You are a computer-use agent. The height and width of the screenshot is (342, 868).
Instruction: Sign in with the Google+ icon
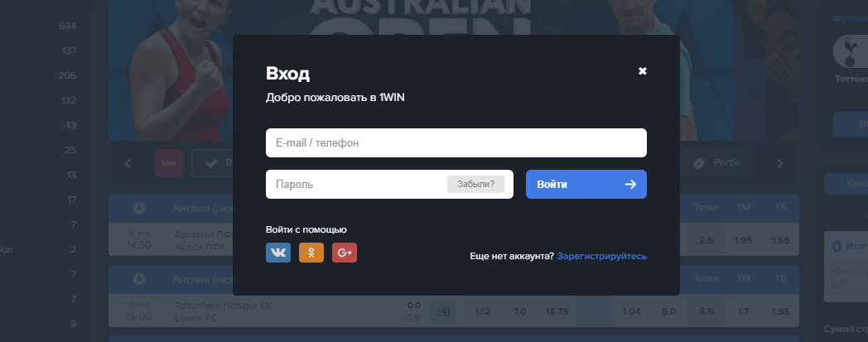345,253
